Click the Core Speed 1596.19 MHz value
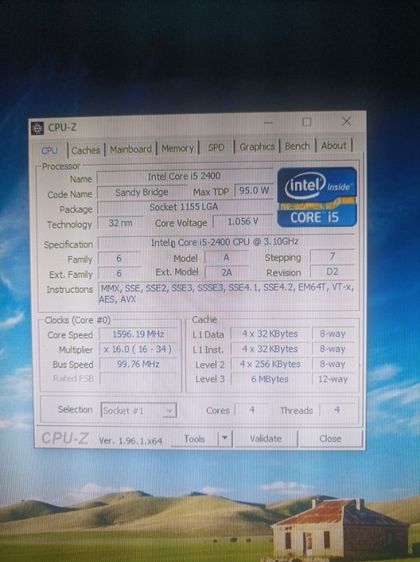This screenshot has width=420, height=562. [138, 334]
